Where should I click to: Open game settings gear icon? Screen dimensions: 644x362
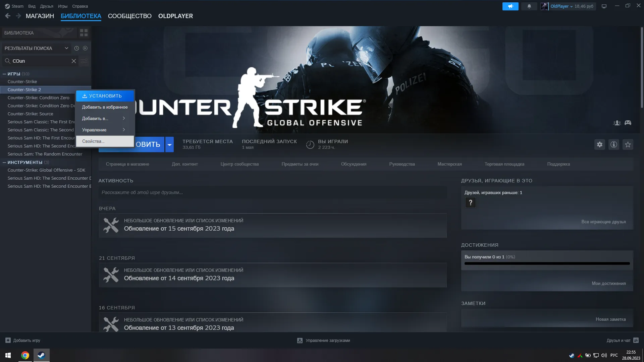[600, 144]
